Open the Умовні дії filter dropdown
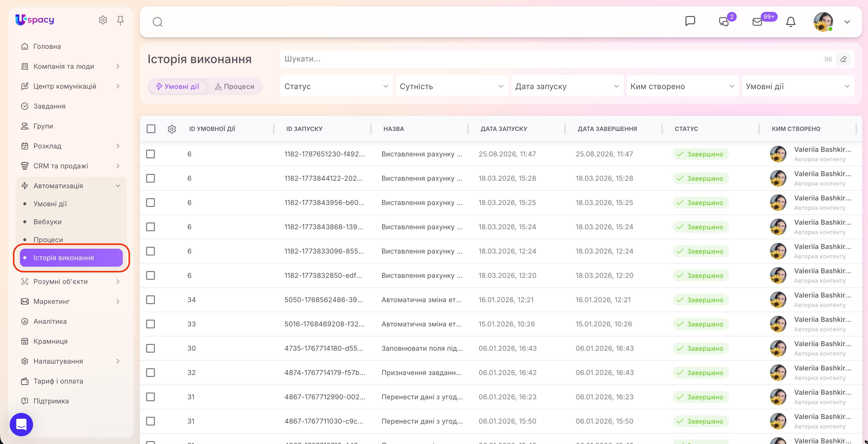 pos(798,86)
